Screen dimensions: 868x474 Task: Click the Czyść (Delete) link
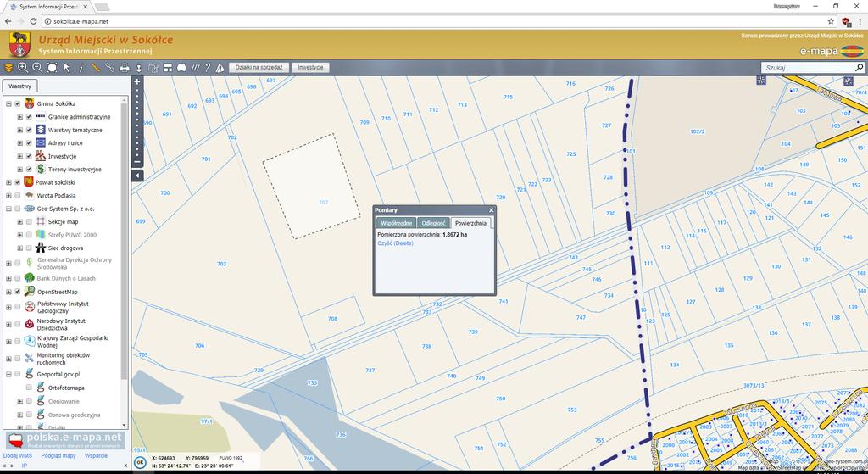pos(395,243)
